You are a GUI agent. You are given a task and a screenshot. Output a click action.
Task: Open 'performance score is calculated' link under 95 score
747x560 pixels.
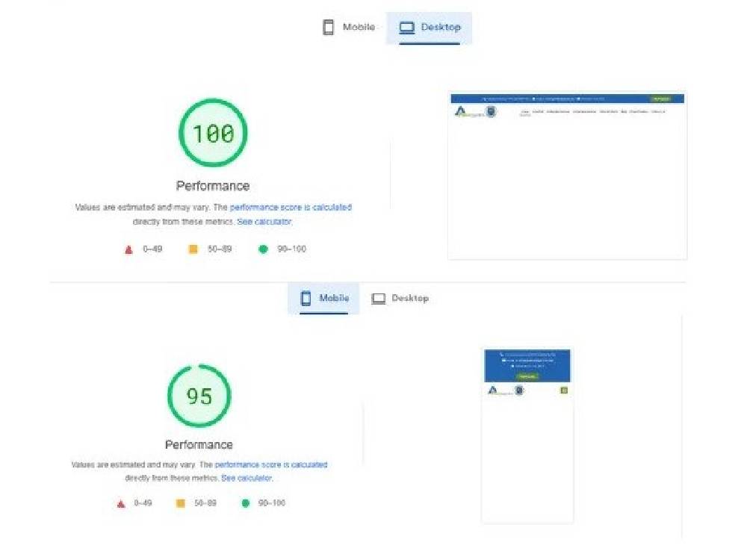pyautogui.click(x=271, y=464)
